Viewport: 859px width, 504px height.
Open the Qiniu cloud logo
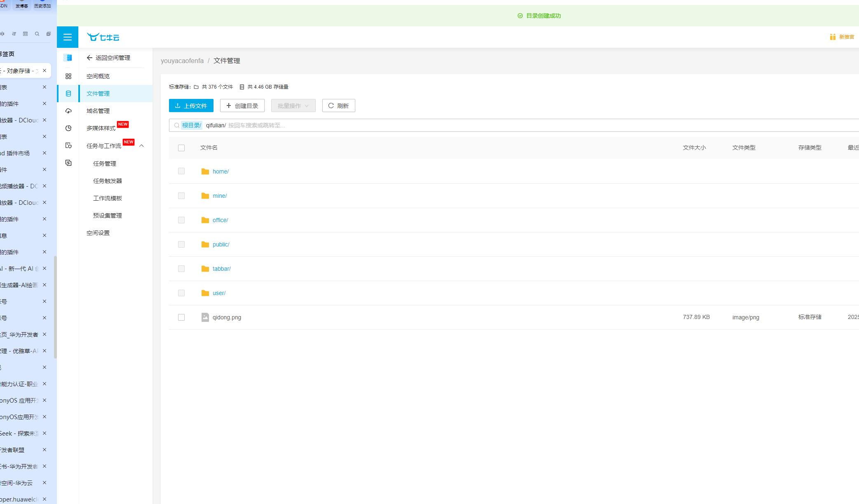click(103, 37)
